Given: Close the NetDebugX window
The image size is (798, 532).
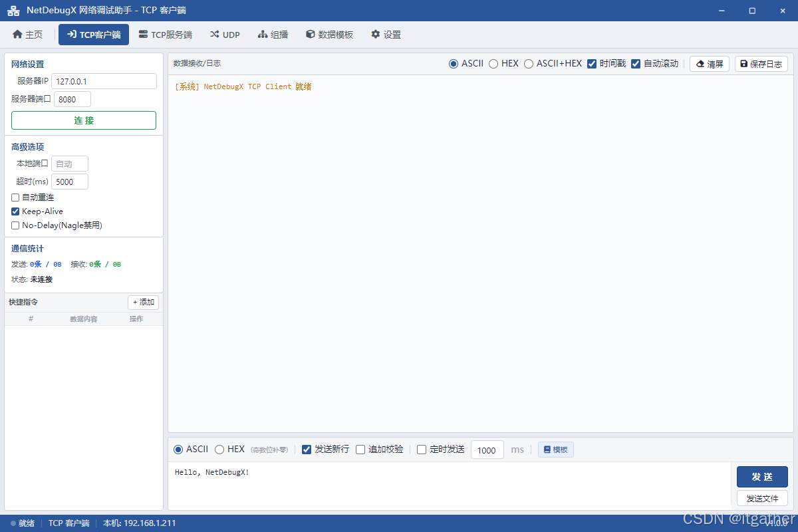Looking at the screenshot, I should click(x=782, y=11).
